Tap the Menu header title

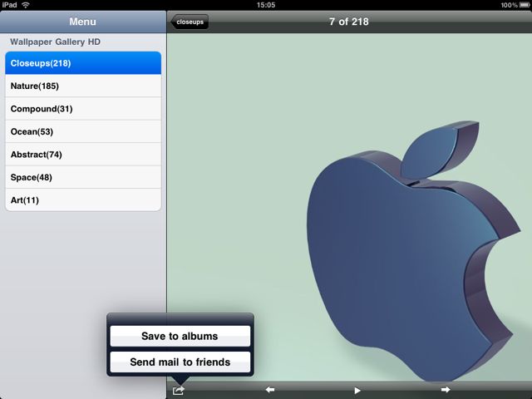(83, 22)
